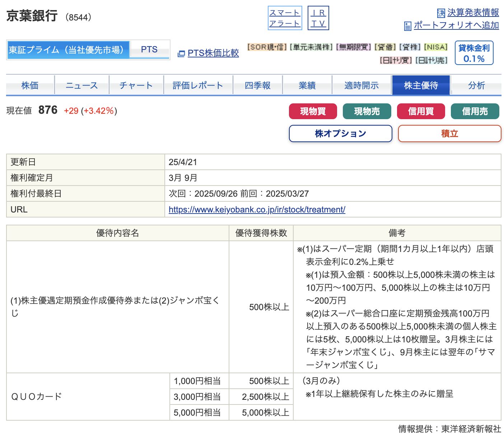The width and height of the screenshot is (504, 435).
Task: Click the +29 (+3.42%) price change
Action: (90, 111)
